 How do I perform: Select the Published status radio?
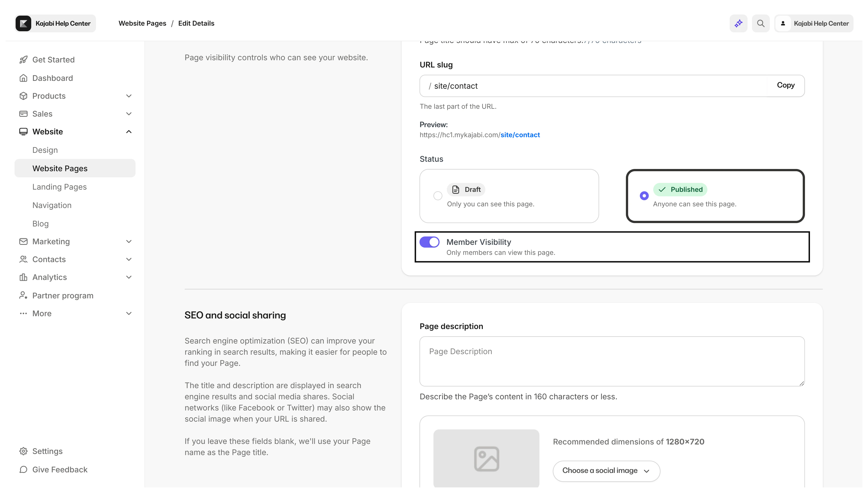pyautogui.click(x=644, y=196)
